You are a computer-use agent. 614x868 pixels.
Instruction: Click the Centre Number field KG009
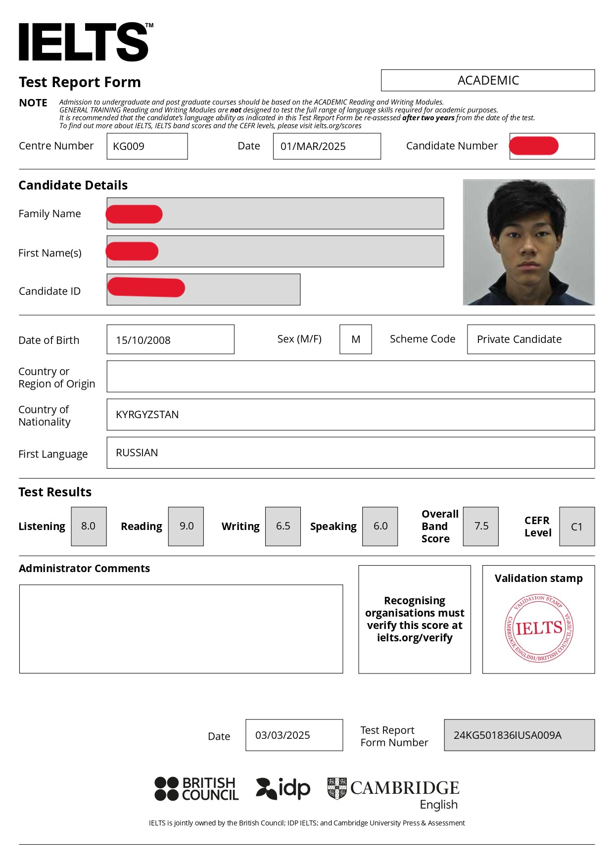pos(147,146)
